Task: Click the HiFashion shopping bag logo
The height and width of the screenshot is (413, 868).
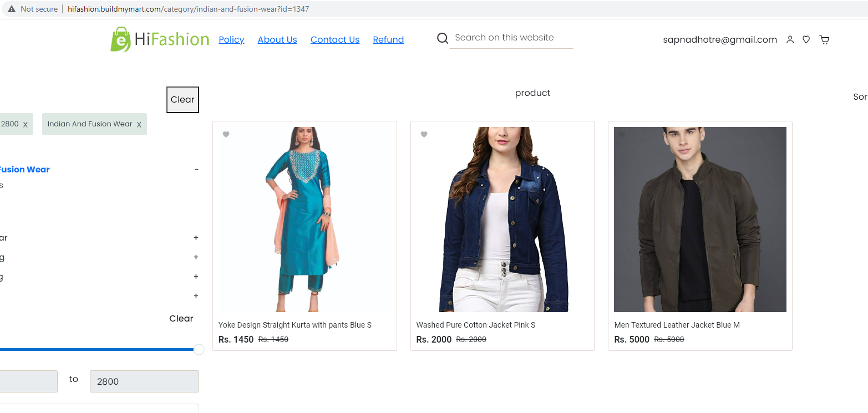Action: [160, 39]
